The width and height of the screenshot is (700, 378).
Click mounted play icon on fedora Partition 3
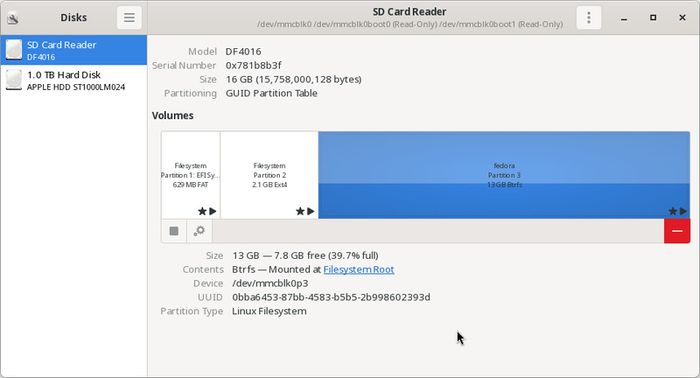(x=683, y=211)
